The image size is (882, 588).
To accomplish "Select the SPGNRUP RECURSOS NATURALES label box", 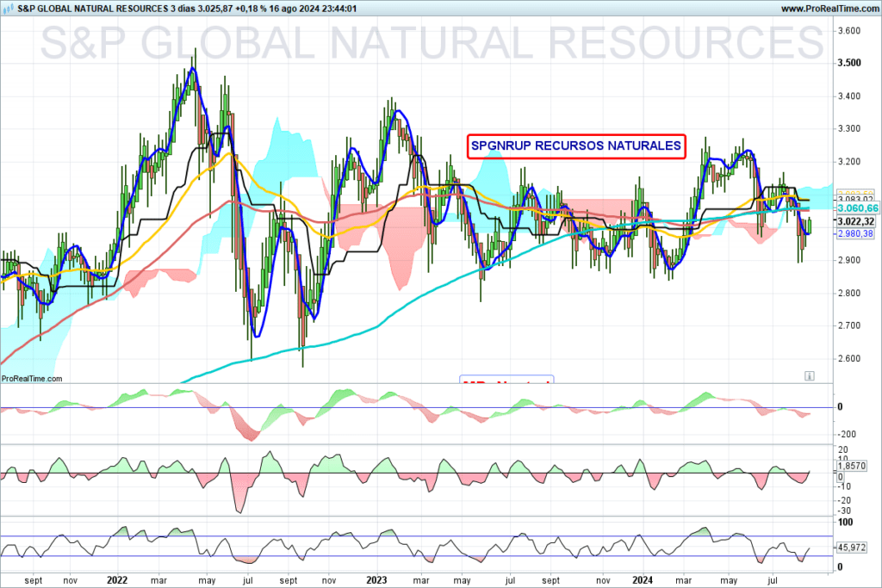I will pos(576,146).
